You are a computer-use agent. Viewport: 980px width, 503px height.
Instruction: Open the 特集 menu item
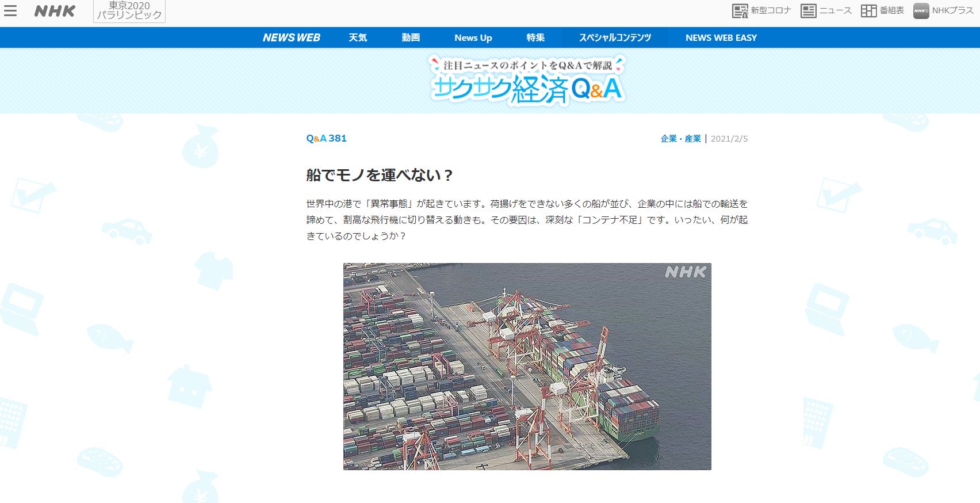click(x=535, y=37)
